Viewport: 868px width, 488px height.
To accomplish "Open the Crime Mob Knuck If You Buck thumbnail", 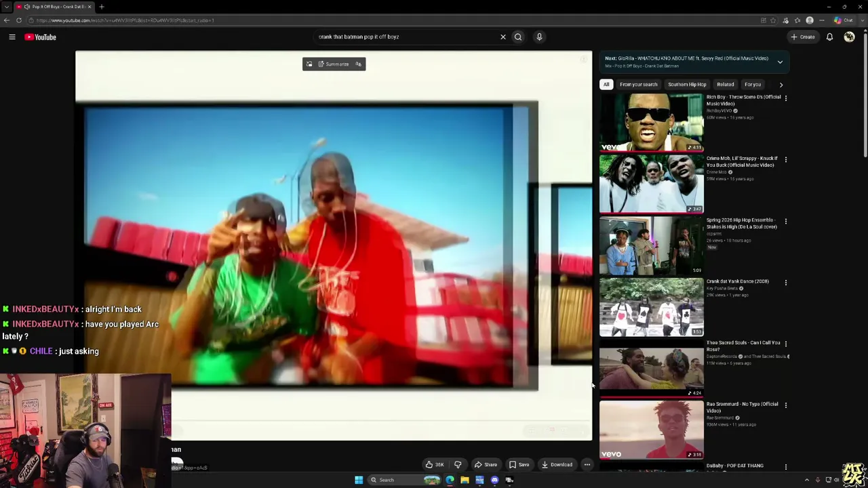I will [x=651, y=184].
